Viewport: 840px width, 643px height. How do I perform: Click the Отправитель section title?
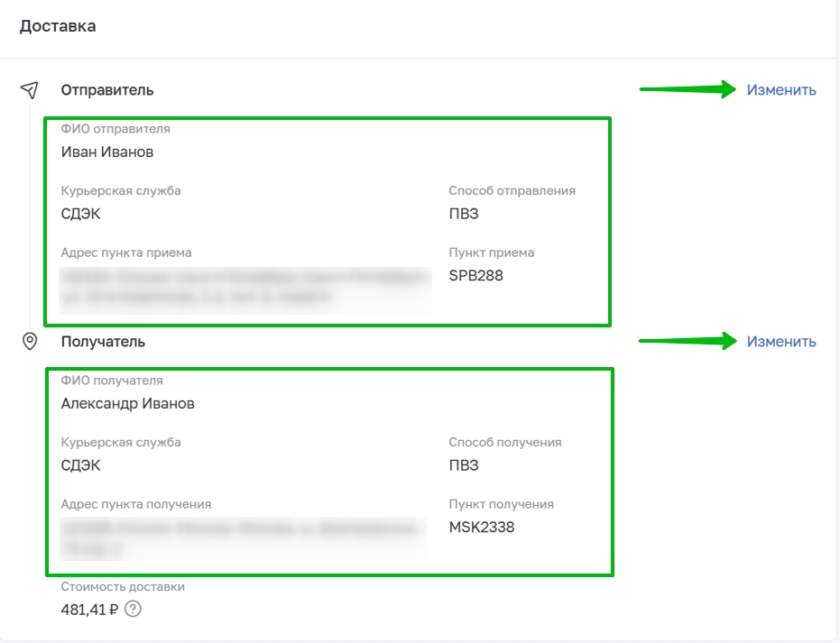tap(107, 90)
